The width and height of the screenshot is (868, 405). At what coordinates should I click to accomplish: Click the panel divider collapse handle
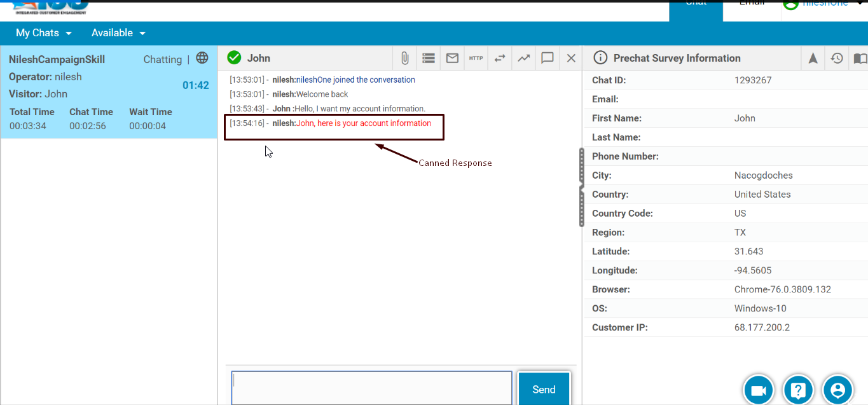(x=581, y=187)
